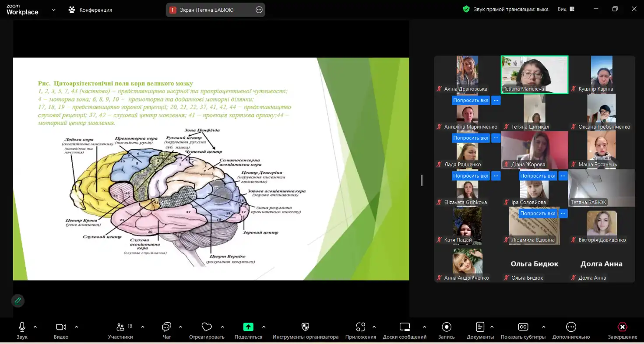Open the Вид view menu
644x344 pixels.
pos(566,9)
